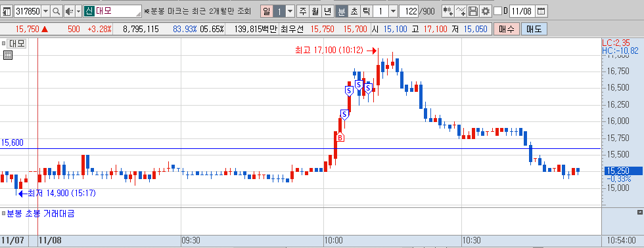Toggle the small square box beside 대모
The width and height of the screenshot is (644, 248).
[x=4, y=43]
